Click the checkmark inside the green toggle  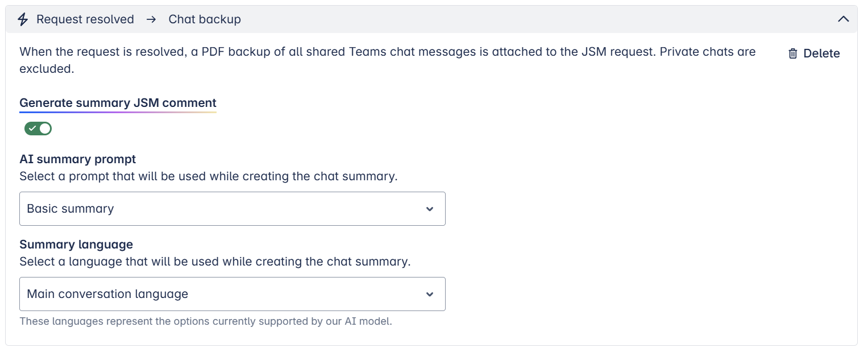tap(32, 129)
